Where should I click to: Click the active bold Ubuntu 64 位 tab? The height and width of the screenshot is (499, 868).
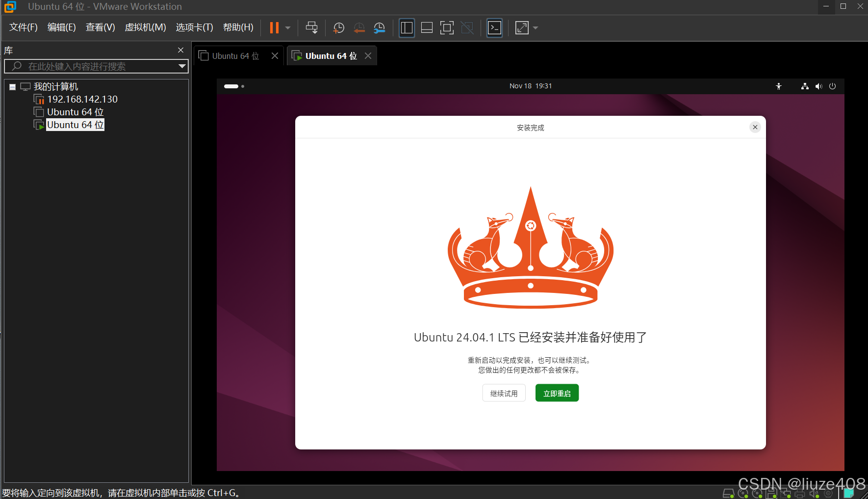click(x=331, y=56)
